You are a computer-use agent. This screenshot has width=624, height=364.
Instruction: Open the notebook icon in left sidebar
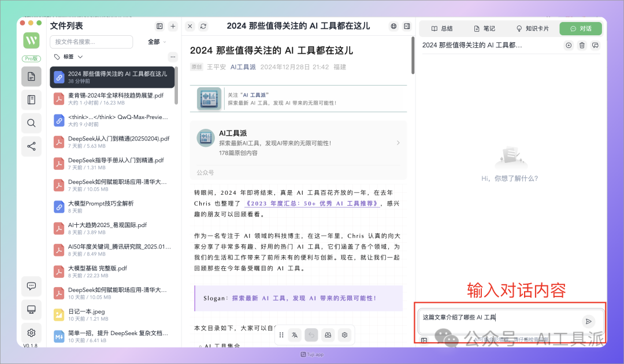coord(31,99)
